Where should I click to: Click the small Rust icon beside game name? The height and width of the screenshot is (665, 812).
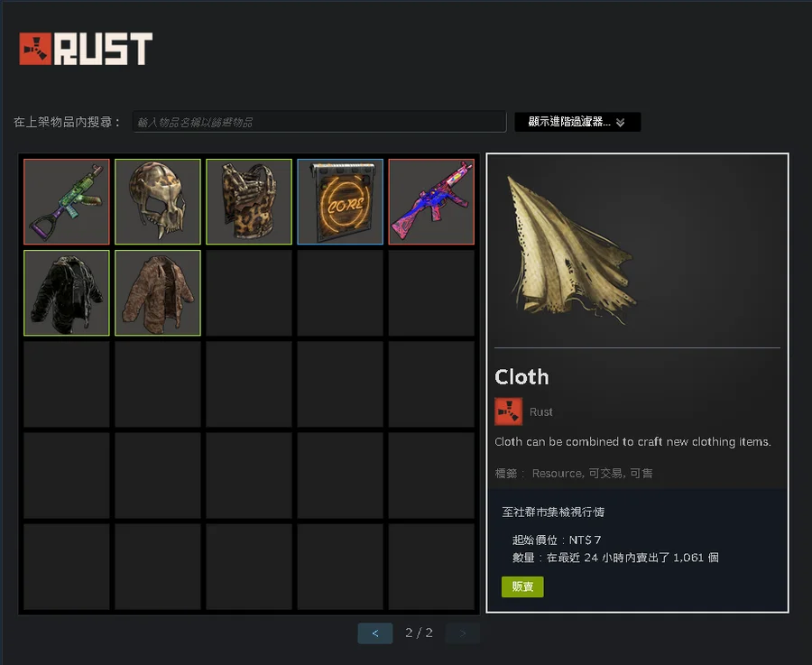[508, 411]
